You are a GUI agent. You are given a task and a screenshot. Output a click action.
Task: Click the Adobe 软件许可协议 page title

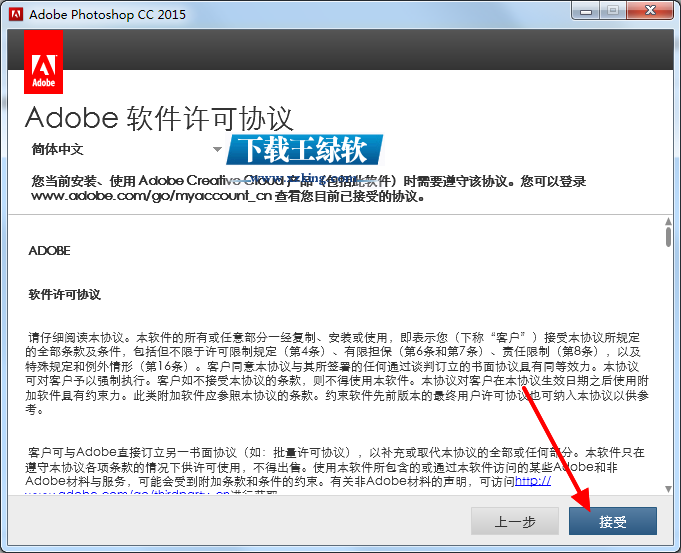159,118
